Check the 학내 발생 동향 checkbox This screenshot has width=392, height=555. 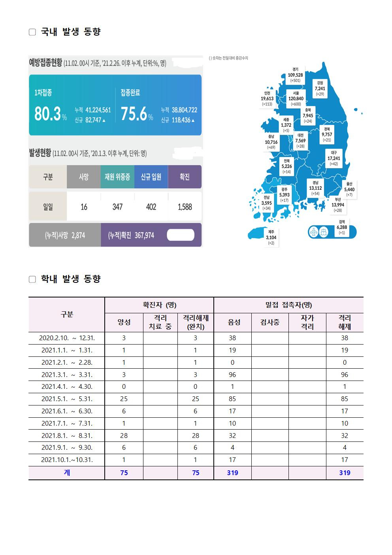(x=32, y=279)
